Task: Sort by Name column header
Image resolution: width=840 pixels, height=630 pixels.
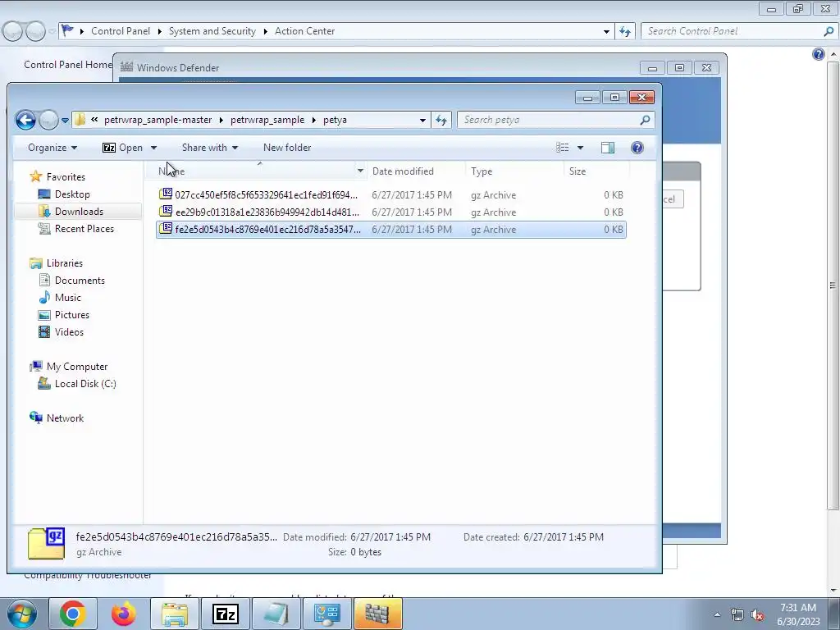Action: [x=254, y=171]
